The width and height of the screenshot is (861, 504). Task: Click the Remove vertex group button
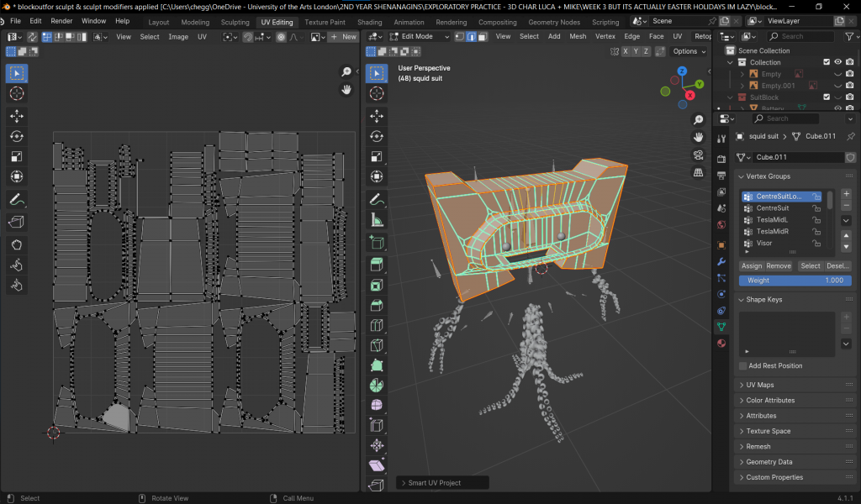[779, 266]
